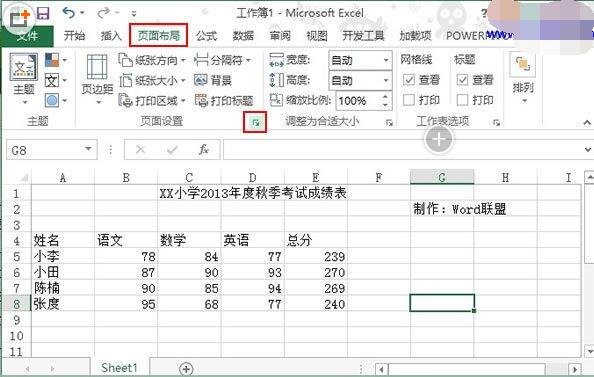Open Print Area (打印区域) menu
594x377 pixels.
tap(152, 100)
